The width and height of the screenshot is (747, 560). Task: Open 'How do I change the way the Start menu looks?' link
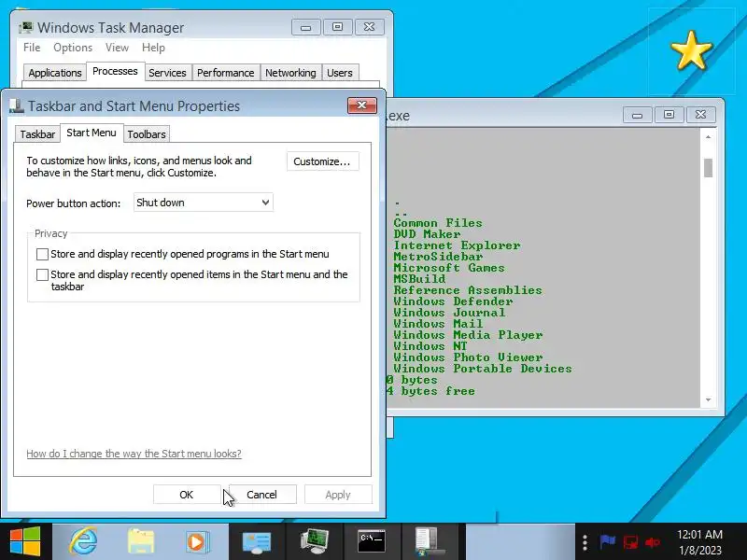click(134, 454)
